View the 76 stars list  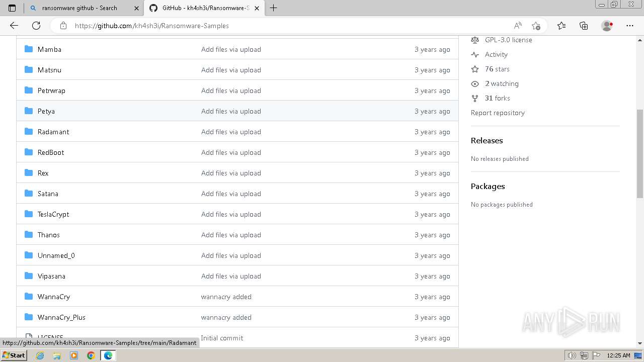(497, 69)
